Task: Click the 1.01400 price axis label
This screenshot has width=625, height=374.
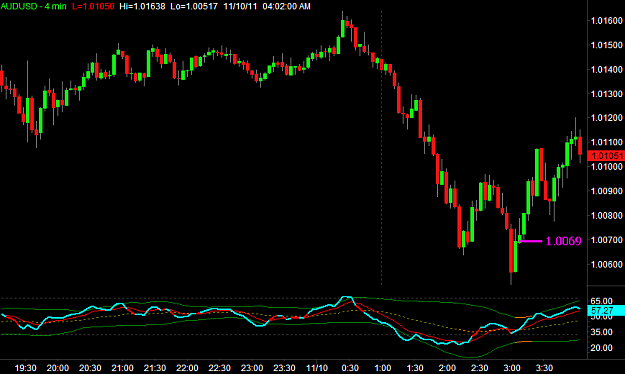Action: [x=606, y=69]
